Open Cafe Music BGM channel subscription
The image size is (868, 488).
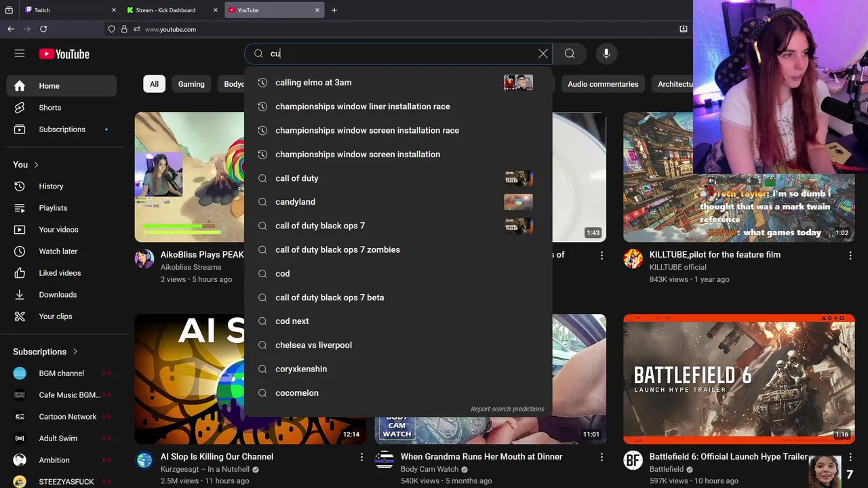62,395
